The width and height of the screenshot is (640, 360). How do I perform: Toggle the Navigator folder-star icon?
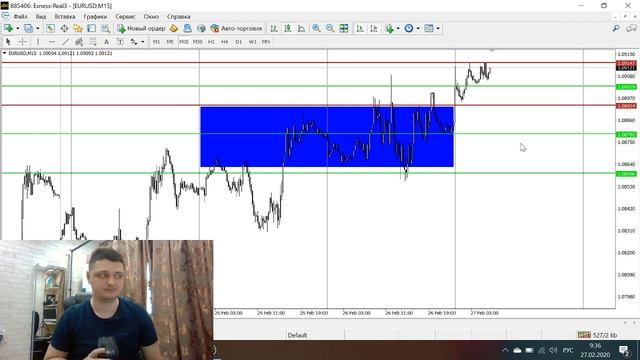point(78,28)
